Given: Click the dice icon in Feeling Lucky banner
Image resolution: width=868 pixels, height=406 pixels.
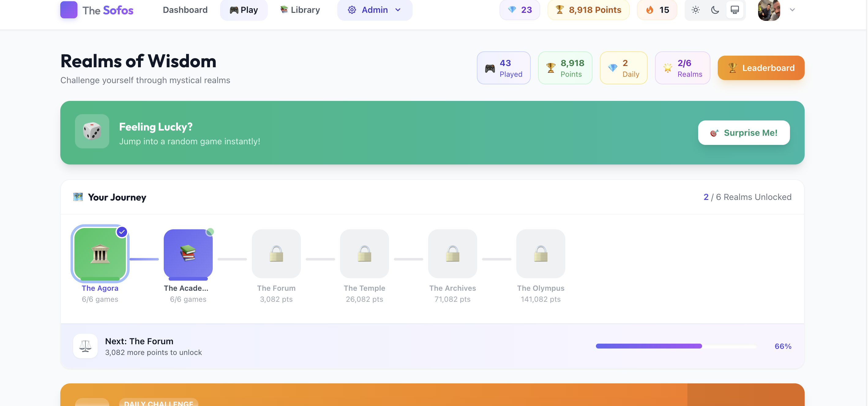Looking at the screenshot, I should point(92,131).
